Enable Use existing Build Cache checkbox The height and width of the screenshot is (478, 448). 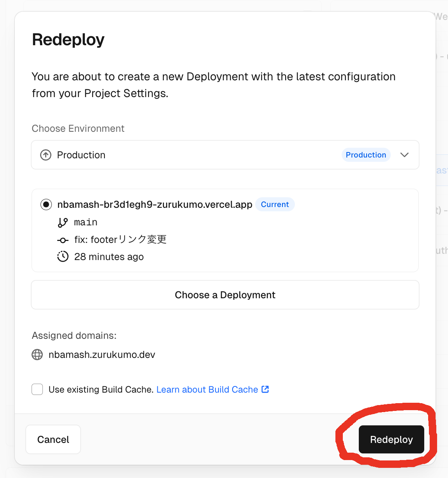[x=37, y=389]
